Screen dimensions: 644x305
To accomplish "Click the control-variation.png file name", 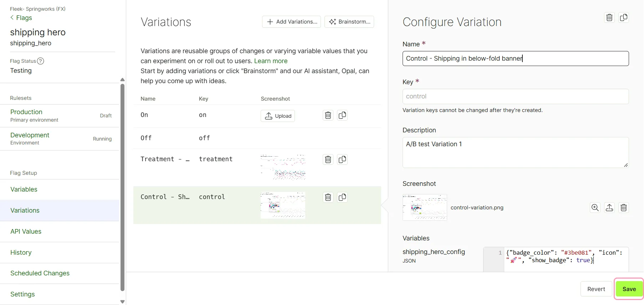I will (477, 208).
